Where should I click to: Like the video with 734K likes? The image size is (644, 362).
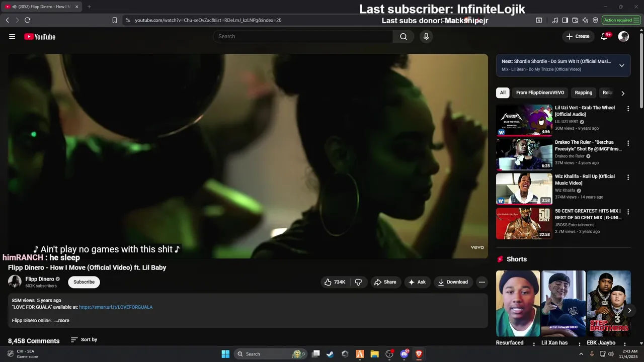(335, 282)
